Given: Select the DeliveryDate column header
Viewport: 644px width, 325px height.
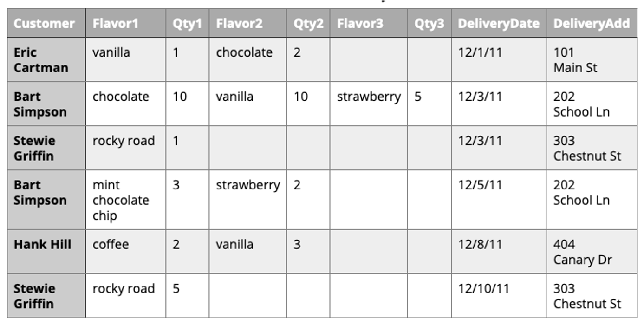Looking at the screenshot, I should tap(499, 23).
